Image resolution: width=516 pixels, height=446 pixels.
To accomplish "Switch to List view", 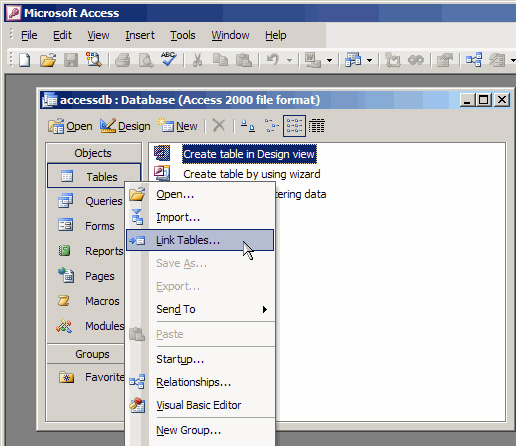I will [294, 126].
